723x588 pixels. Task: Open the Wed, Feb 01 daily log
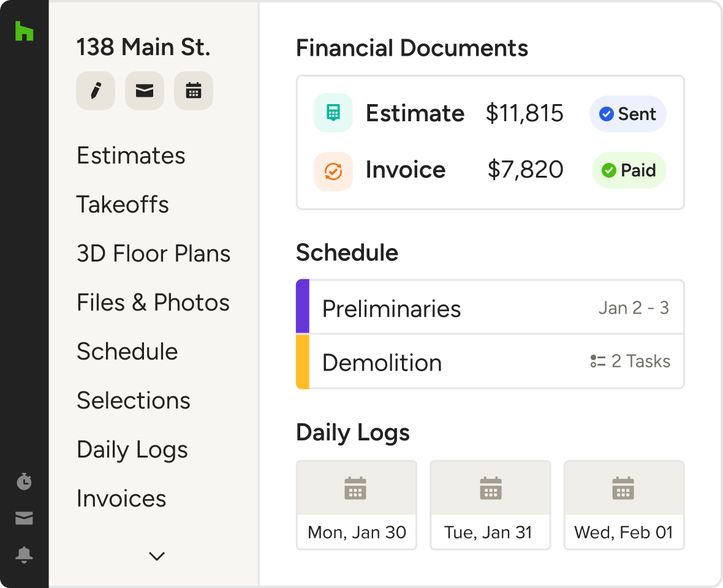pyautogui.click(x=624, y=505)
